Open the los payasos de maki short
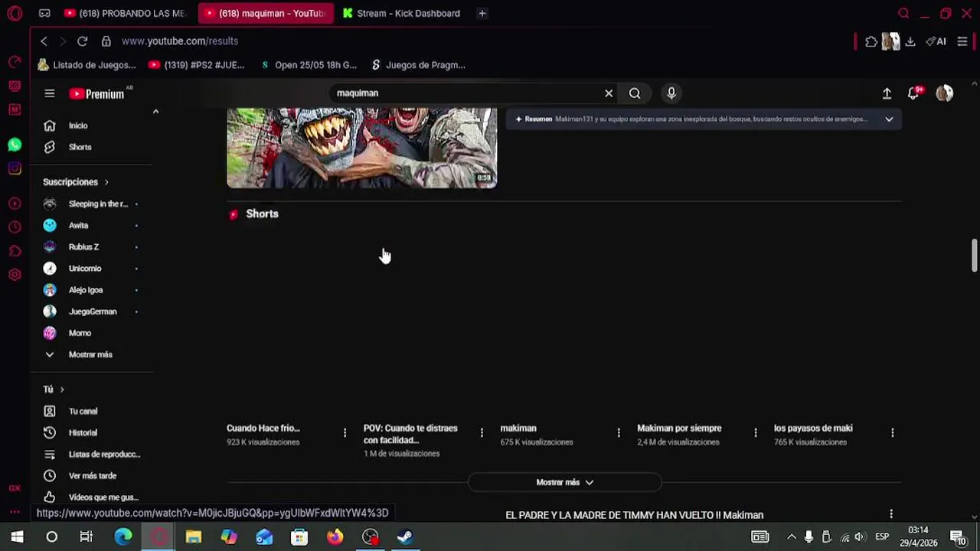 813,429
